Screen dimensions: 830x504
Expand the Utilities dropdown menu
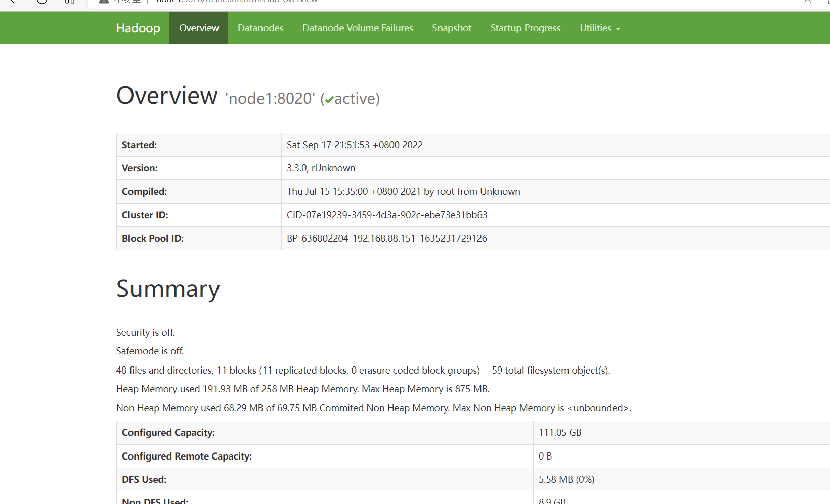600,28
